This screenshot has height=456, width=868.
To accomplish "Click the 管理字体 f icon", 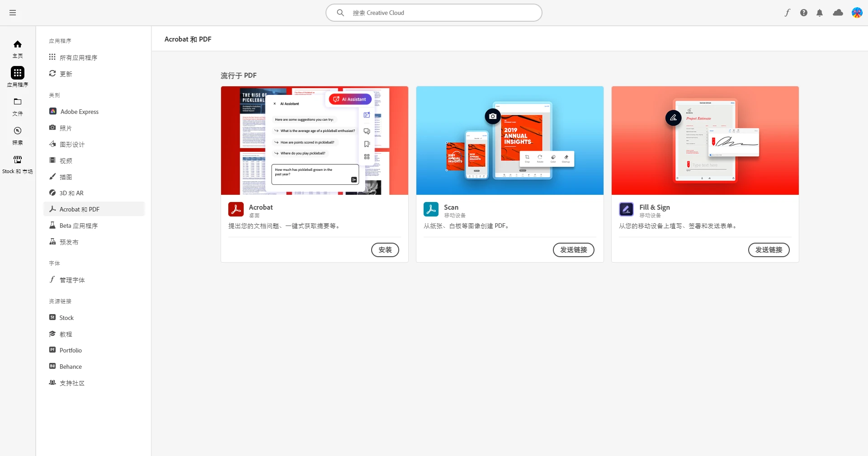I will [52, 279].
